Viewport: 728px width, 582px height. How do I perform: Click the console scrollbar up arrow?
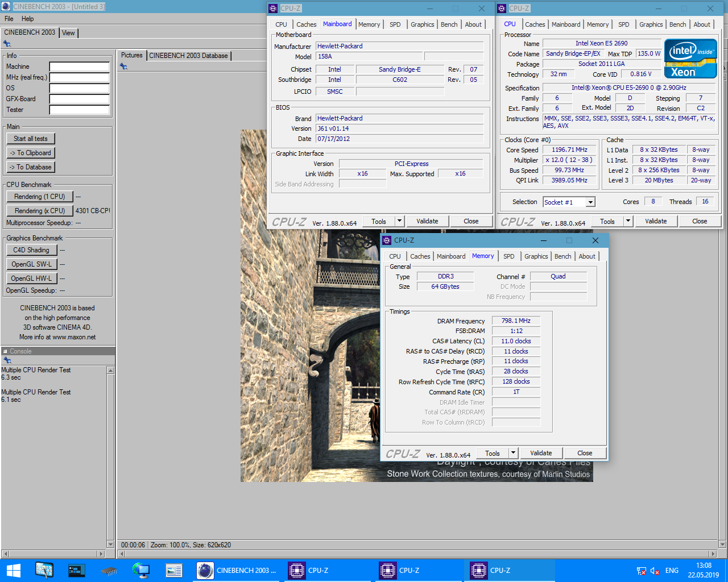click(110, 371)
